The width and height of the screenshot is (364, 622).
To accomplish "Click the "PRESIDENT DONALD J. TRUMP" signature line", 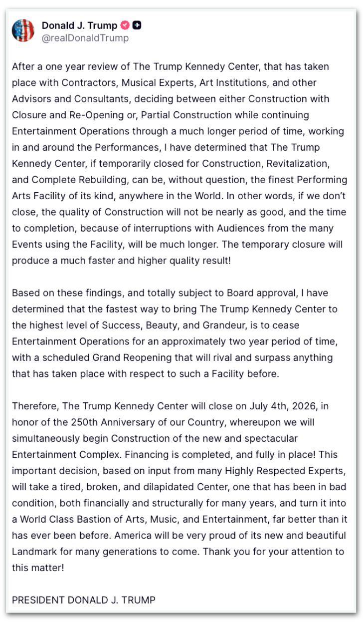I will [84, 600].
